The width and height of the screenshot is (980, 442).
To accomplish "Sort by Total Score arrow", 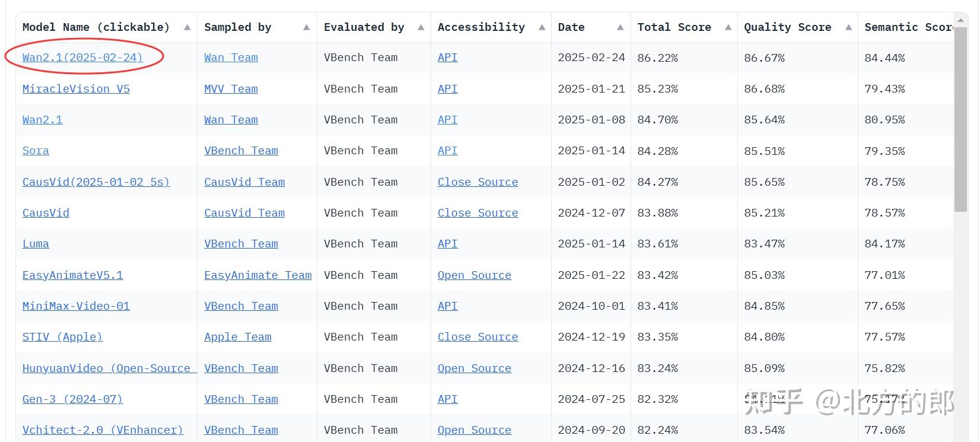I will point(728,27).
